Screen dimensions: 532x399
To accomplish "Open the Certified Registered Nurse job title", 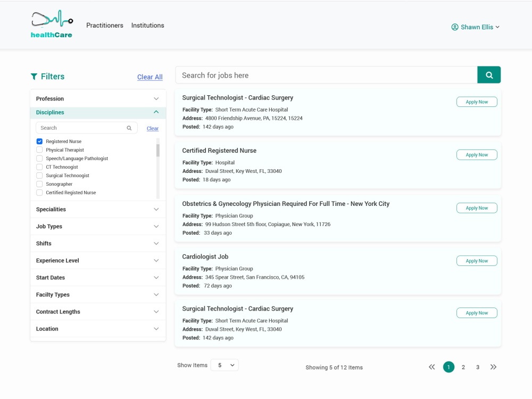I will (219, 151).
